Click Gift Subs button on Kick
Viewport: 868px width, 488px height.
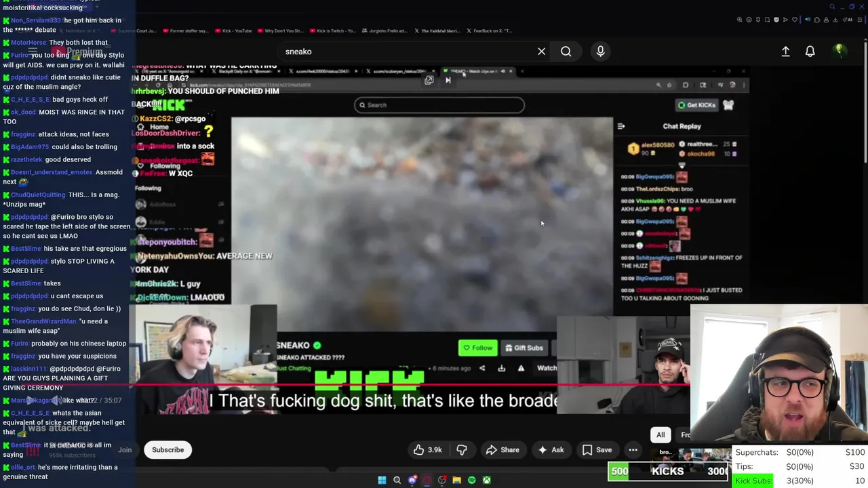(x=524, y=348)
